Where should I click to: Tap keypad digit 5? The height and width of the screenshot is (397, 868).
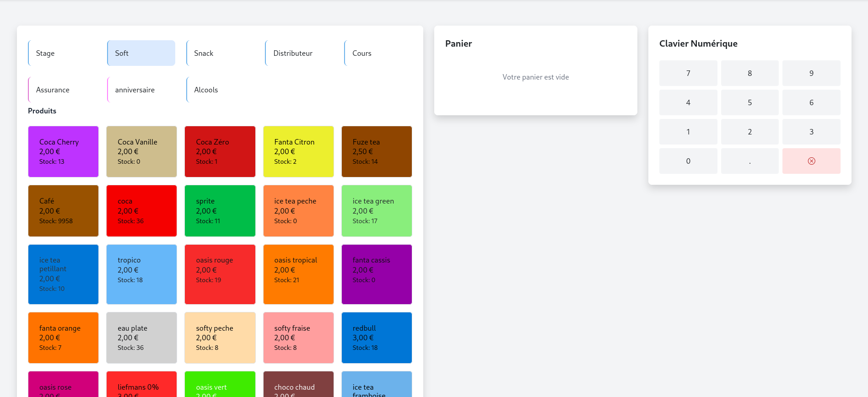750,102
